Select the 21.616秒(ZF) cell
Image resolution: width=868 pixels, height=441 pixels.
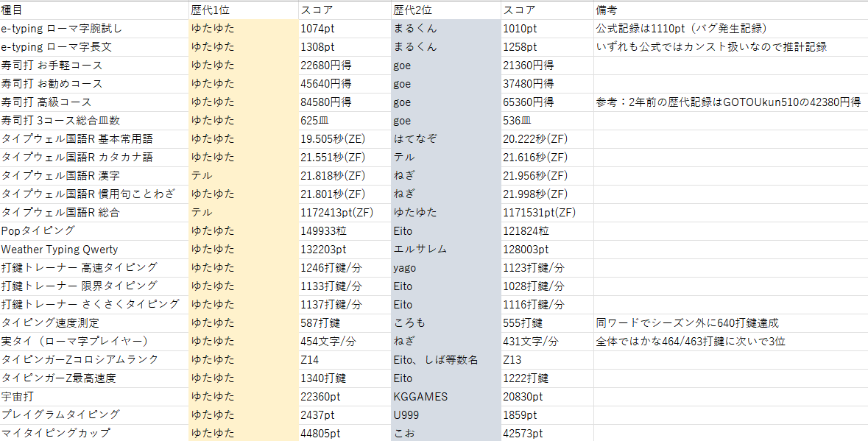pyautogui.click(x=547, y=158)
